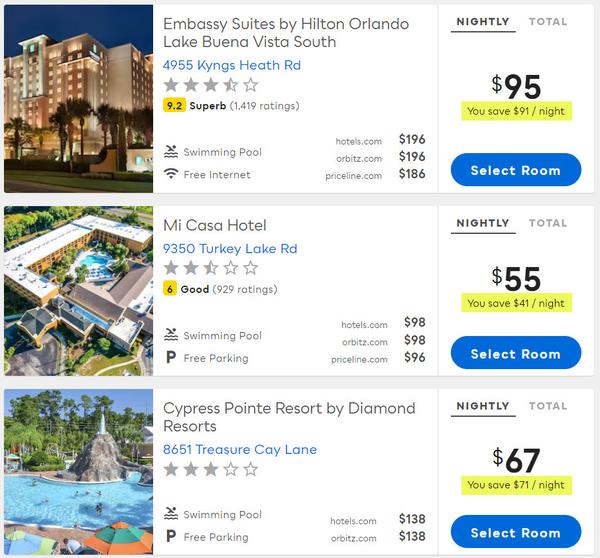This screenshot has height=558, width=600.
Task: Open 9350 Turkey Lake Rd address link
Action: point(230,248)
